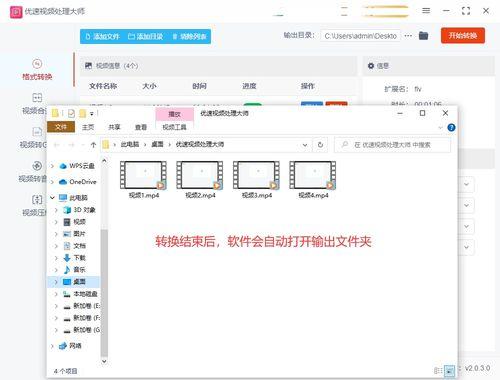Click the Explorer up-arrow navigation button
The width and height of the screenshot is (500, 380).
tap(93, 145)
